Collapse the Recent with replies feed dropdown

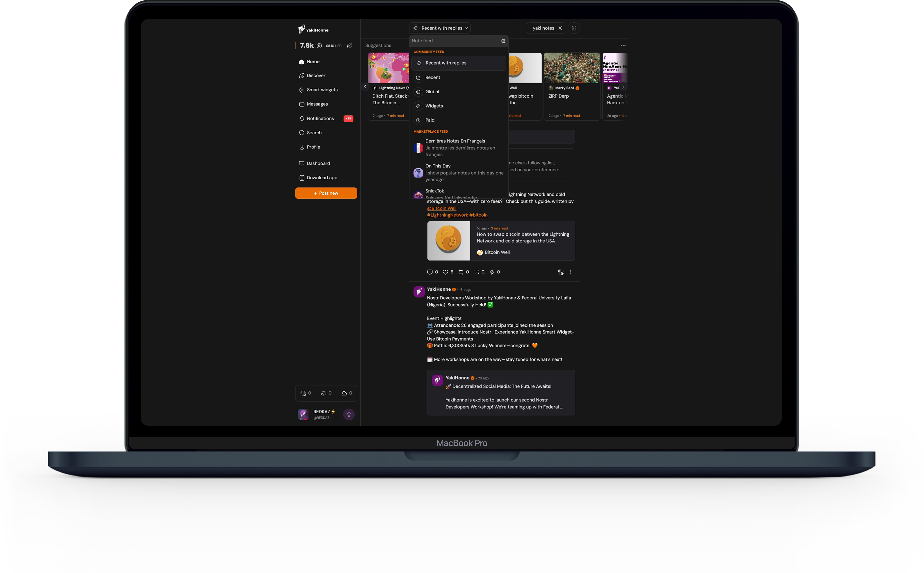440,28
